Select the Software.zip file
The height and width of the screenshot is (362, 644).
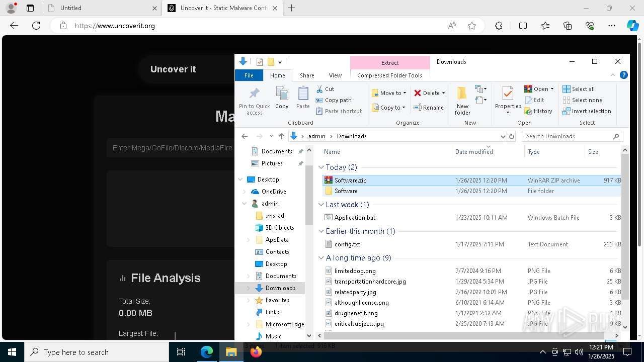click(x=471, y=180)
